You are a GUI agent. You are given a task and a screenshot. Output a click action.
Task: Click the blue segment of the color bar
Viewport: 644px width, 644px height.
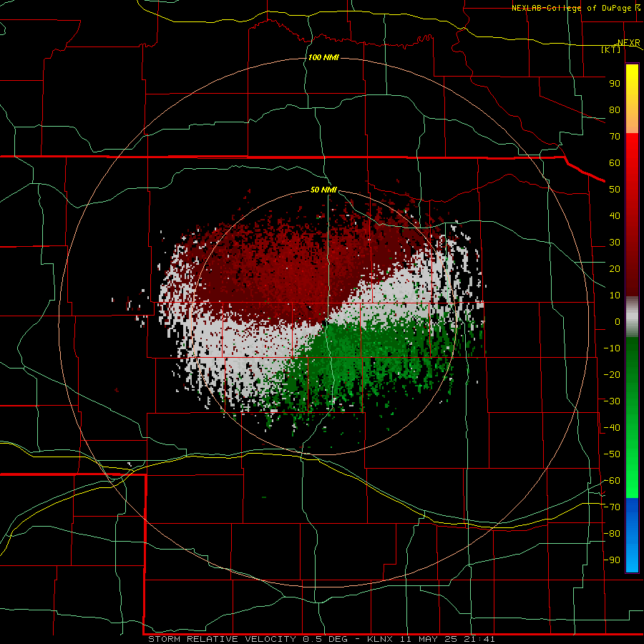pos(632,535)
